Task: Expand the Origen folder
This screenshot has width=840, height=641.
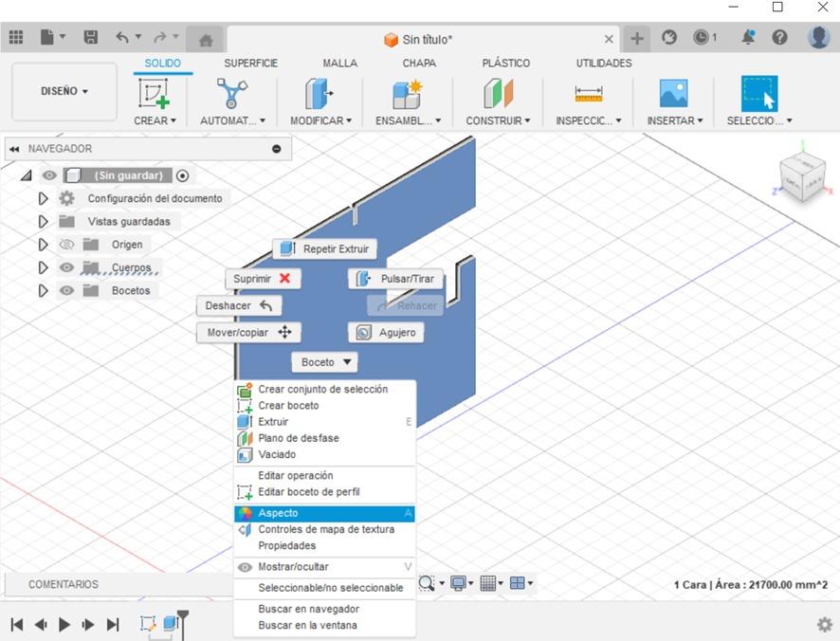Action: (x=43, y=245)
